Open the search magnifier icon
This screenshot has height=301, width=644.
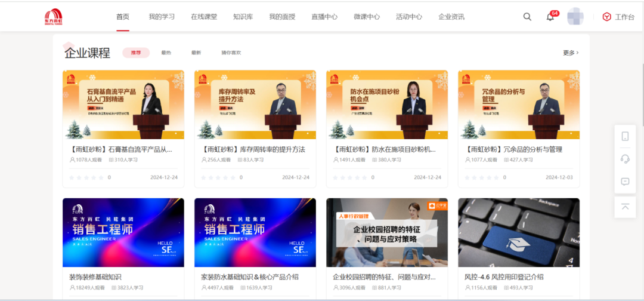pyautogui.click(x=527, y=17)
